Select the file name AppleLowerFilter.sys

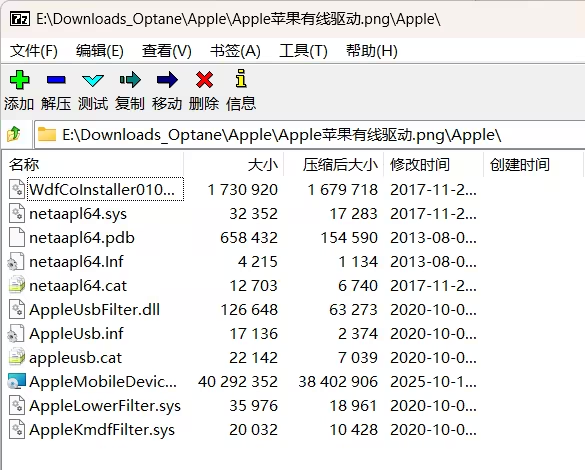click(105, 406)
